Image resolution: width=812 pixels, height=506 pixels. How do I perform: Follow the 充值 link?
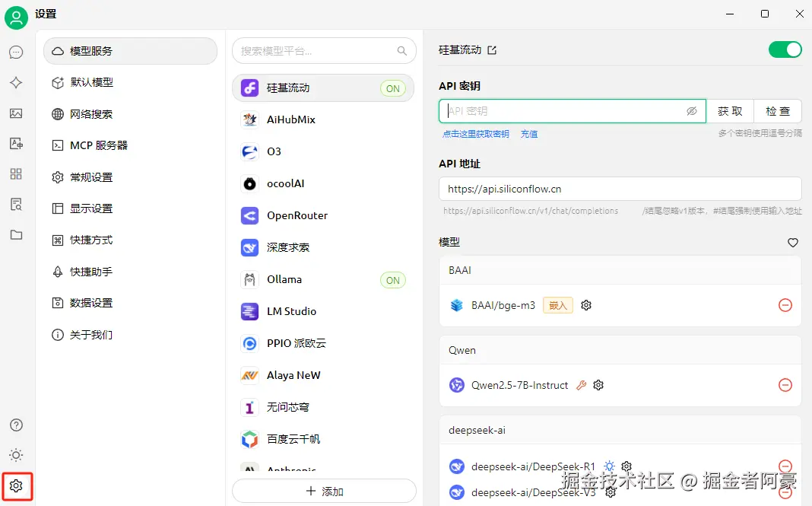point(528,134)
